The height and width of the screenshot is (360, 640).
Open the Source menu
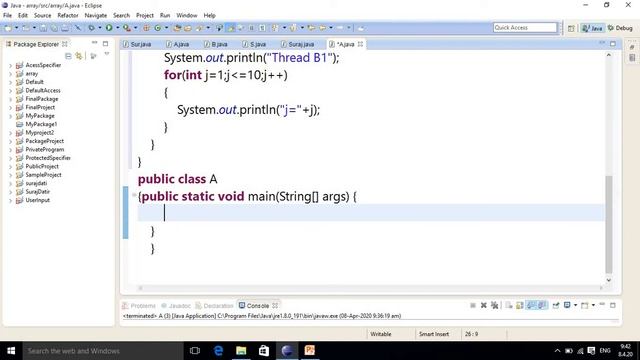coord(42,16)
